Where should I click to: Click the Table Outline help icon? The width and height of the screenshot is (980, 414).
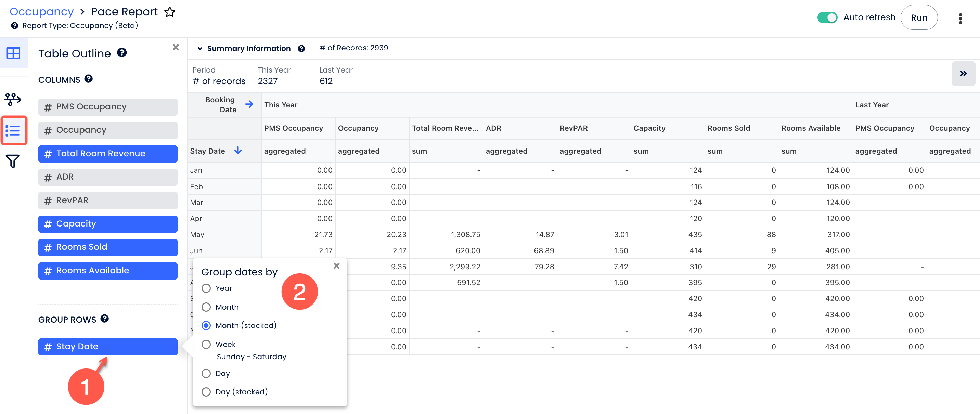tap(122, 53)
